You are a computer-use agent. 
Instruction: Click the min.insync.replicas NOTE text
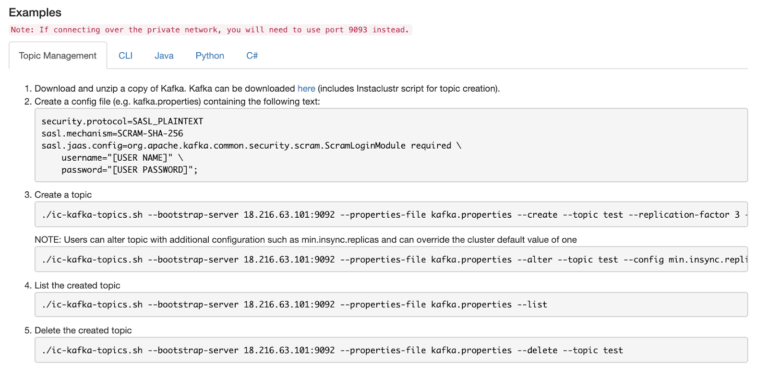click(x=306, y=240)
